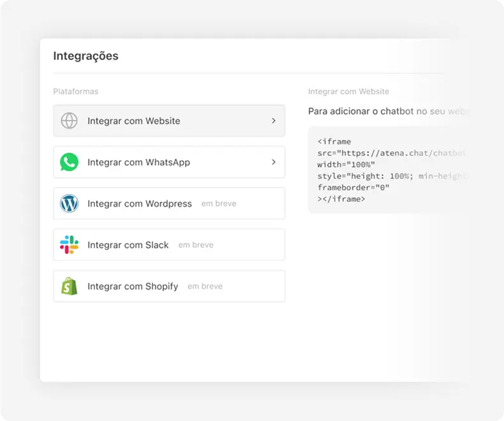Open the "Integrar com WhatsApp" platform label
This screenshot has height=421, width=504.
(x=138, y=162)
